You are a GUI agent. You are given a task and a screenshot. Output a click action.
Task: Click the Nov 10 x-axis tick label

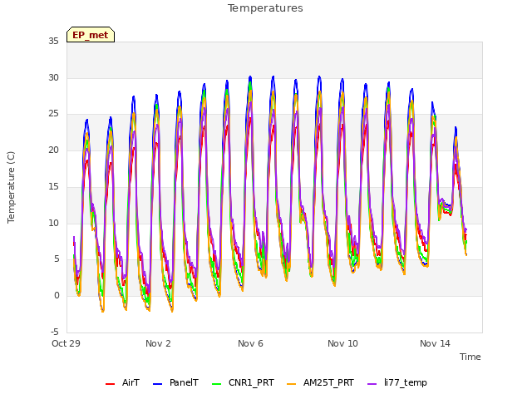[342, 343]
